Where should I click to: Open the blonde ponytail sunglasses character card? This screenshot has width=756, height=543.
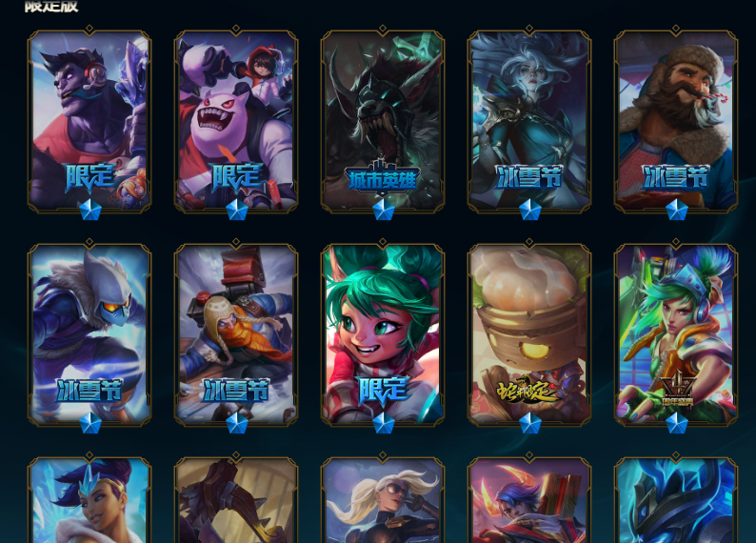pos(383,499)
